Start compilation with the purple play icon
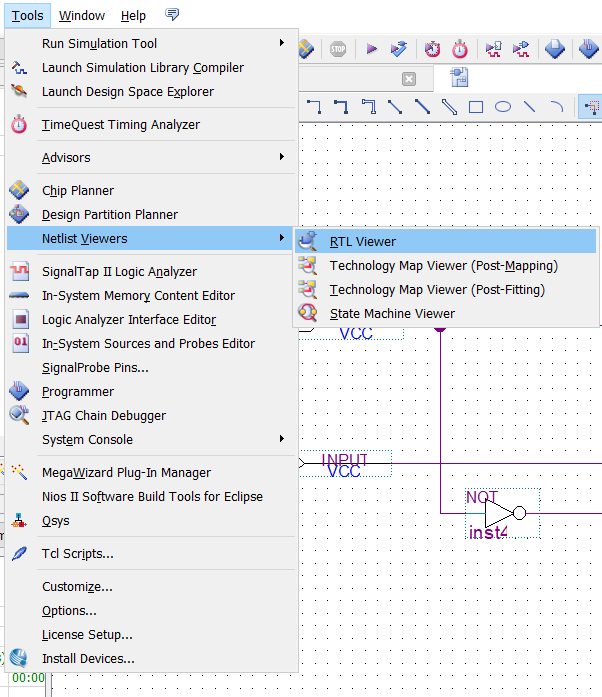 pyautogui.click(x=371, y=48)
